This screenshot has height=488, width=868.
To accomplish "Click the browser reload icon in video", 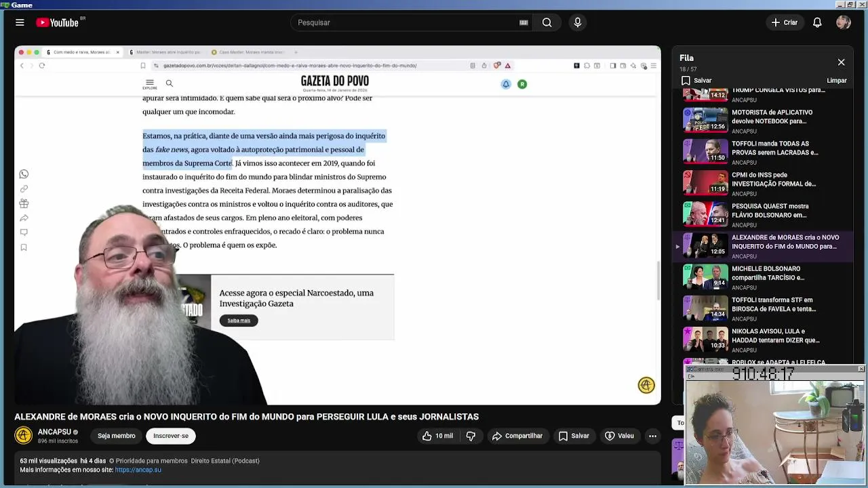I will coord(42,66).
